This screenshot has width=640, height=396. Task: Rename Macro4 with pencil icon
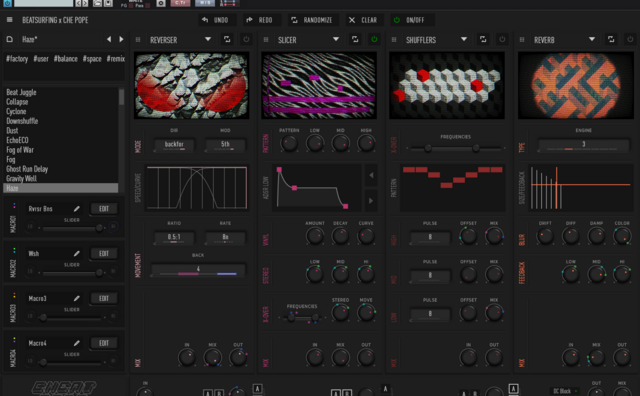76,343
